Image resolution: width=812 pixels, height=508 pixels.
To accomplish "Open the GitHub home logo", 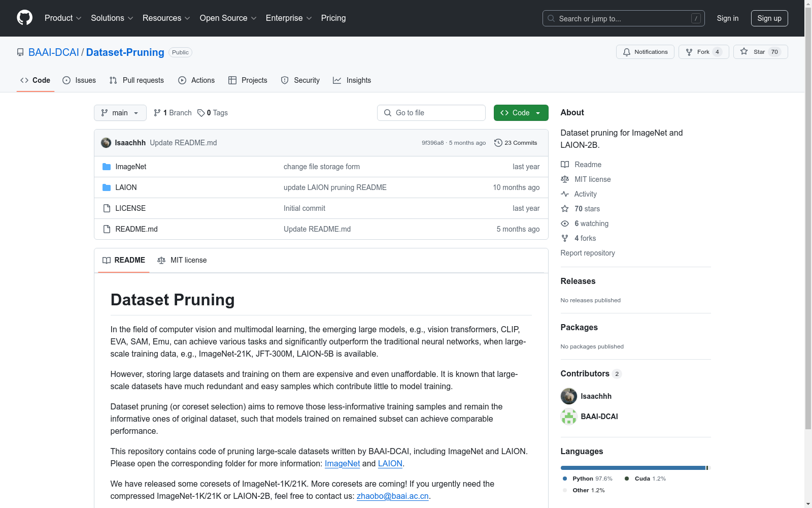I will 24,18.
